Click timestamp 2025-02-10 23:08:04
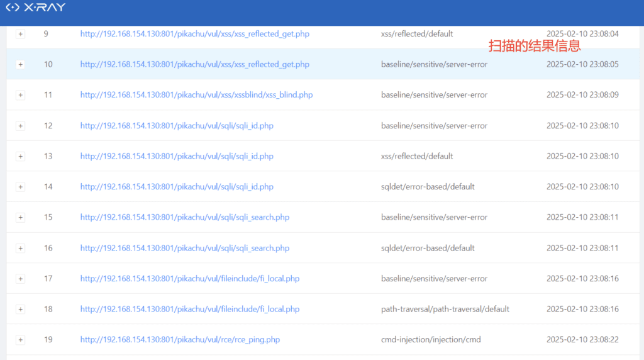 pyautogui.click(x=582, y=34)
